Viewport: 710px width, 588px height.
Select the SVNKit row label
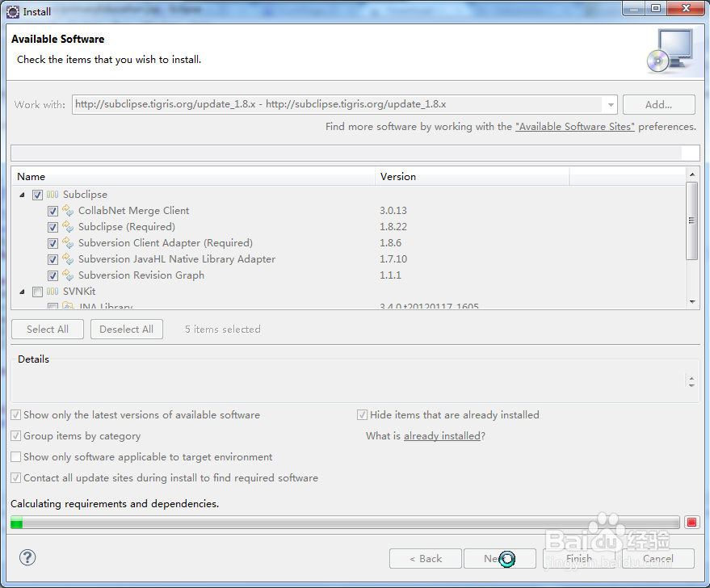pos(79,292)
